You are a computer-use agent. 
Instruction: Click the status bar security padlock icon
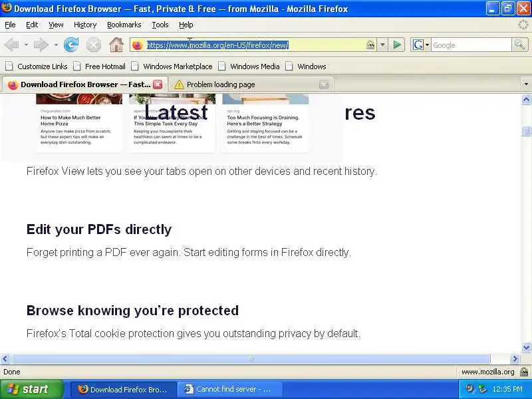pyautogui.click(x=524, y=372)
